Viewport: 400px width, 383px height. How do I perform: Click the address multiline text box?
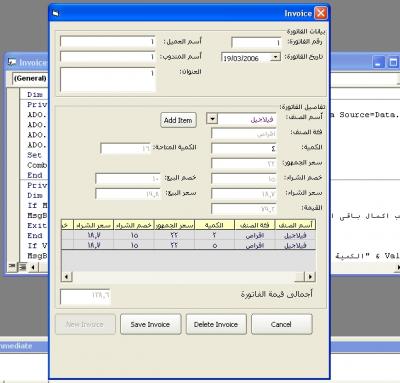108,79
